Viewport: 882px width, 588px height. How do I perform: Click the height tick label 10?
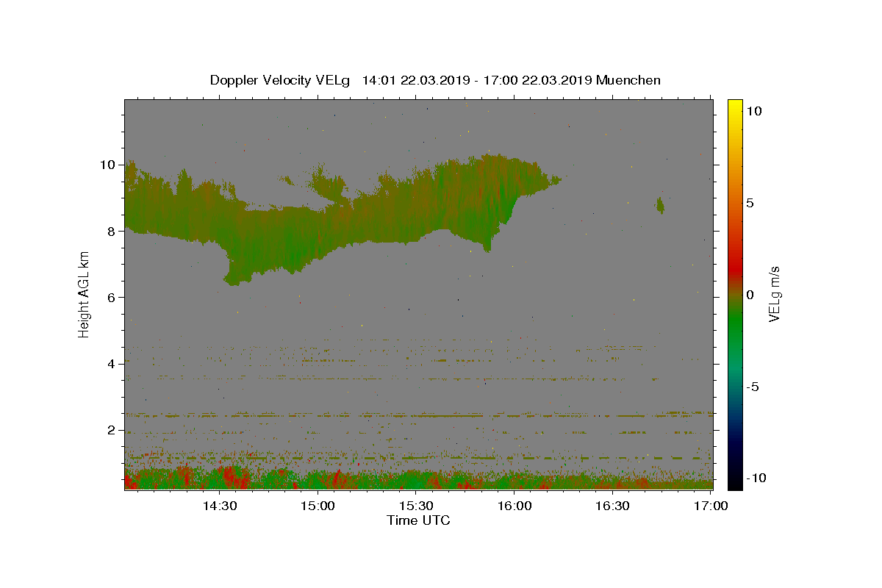pos(107,165)
